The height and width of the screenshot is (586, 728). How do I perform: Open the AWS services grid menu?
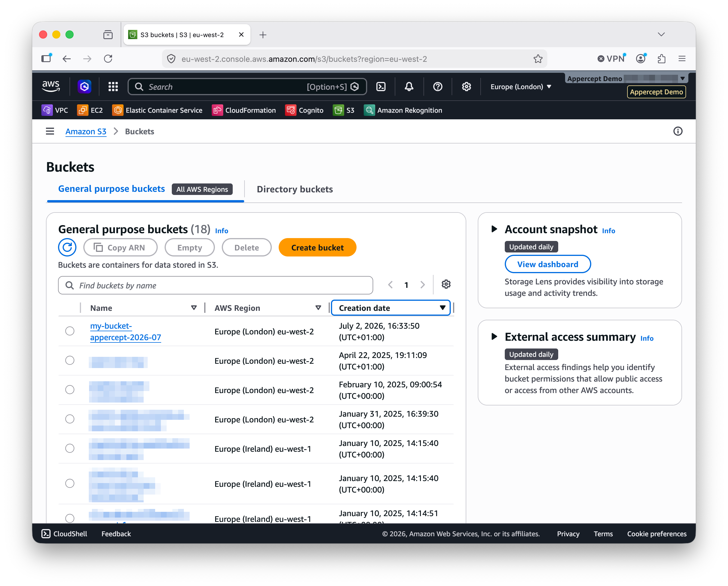click(113, 87)
